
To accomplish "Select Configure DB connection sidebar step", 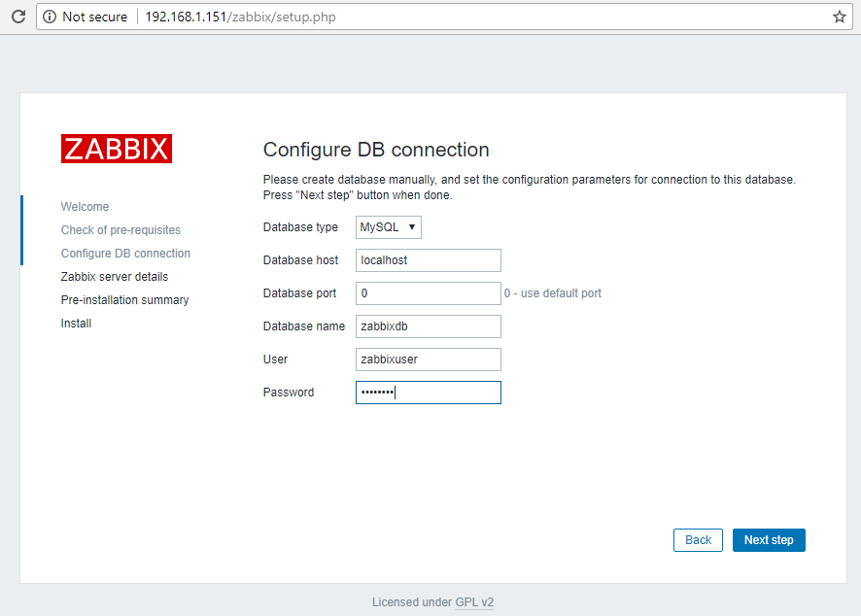I will tap(125, 254).
